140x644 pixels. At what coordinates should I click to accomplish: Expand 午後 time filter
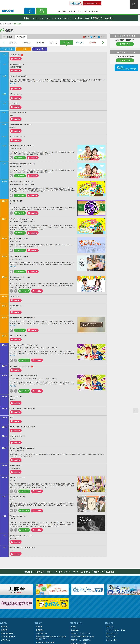click(24, 49)
